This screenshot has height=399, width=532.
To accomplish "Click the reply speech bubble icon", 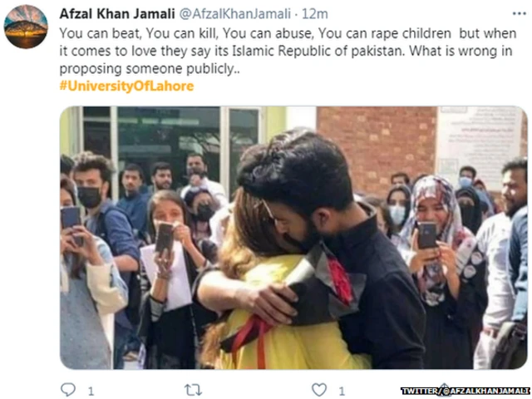I will point(68,389).
